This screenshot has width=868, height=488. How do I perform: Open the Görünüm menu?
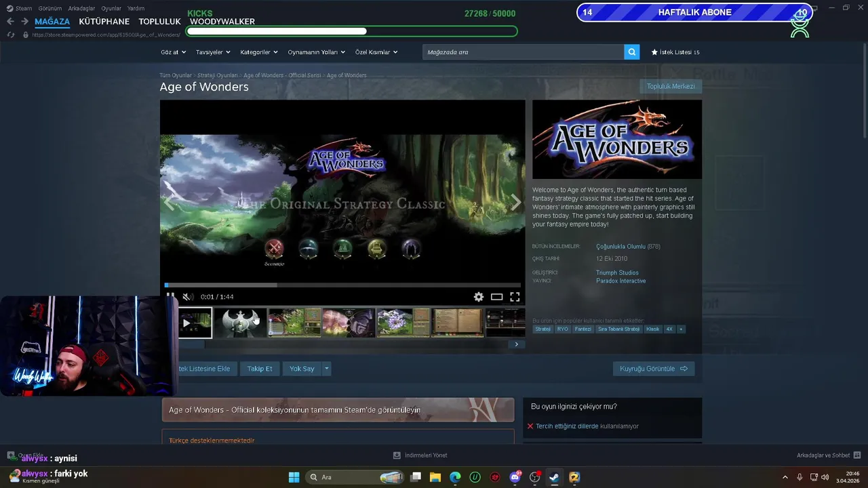[50, 8]
